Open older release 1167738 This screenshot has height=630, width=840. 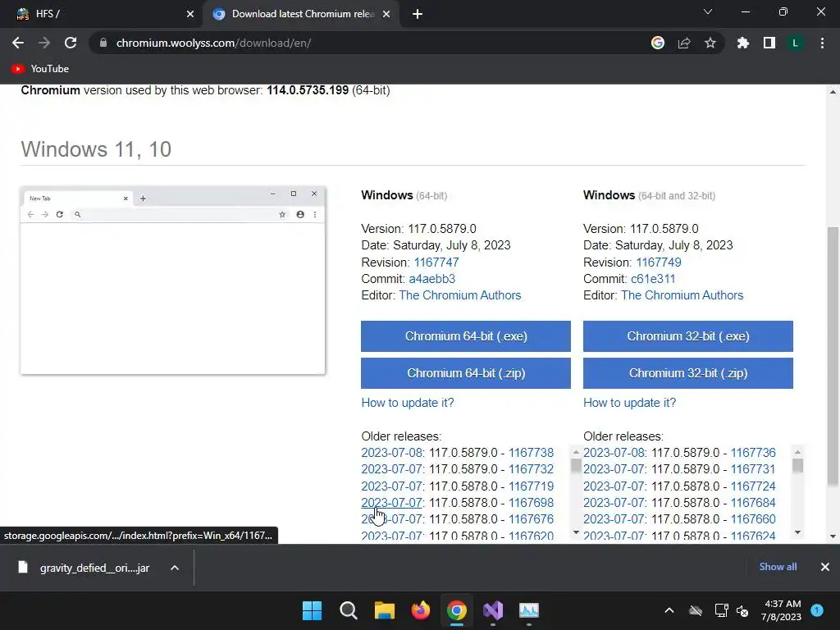point(531,453)
